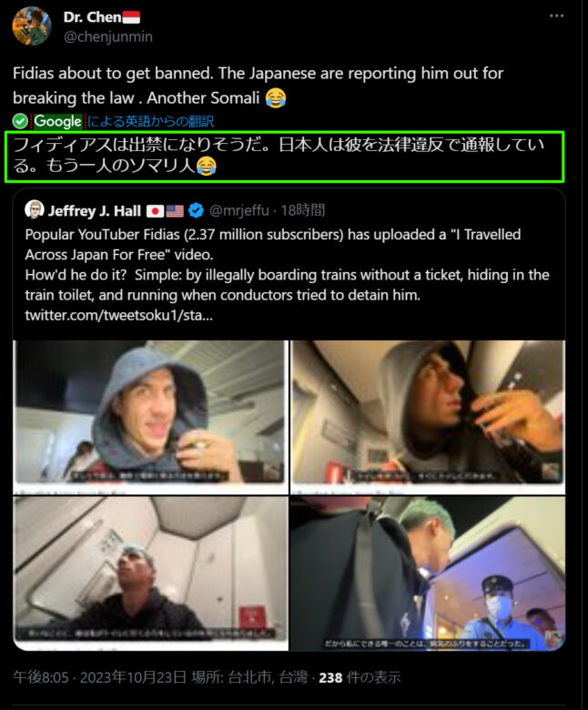Click the 238 件の表示 view count
This screenshot has width=588, height=710.
[x=360, y=677]
